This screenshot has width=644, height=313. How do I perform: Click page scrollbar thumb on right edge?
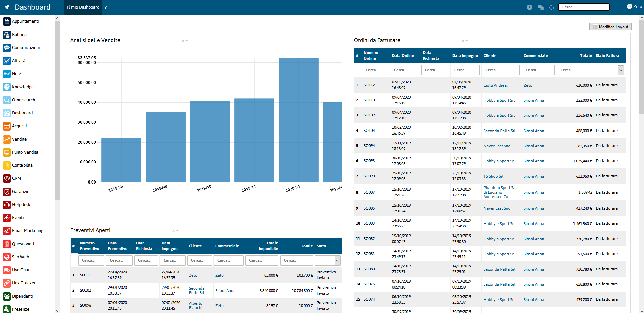pos(641,67)
